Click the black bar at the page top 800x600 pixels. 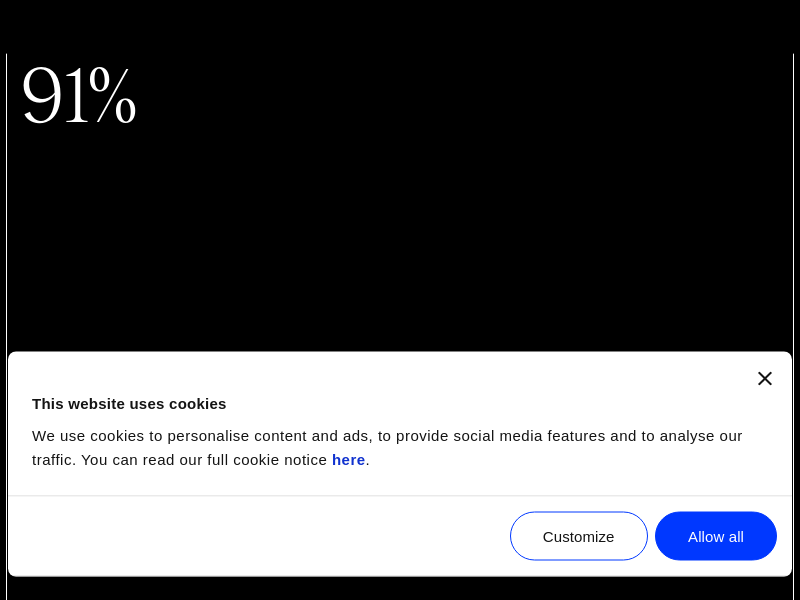point(400,25)
